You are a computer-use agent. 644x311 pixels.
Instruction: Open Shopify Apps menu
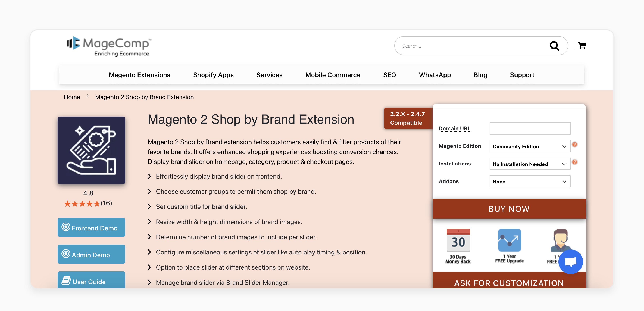(x=213, y=75)
